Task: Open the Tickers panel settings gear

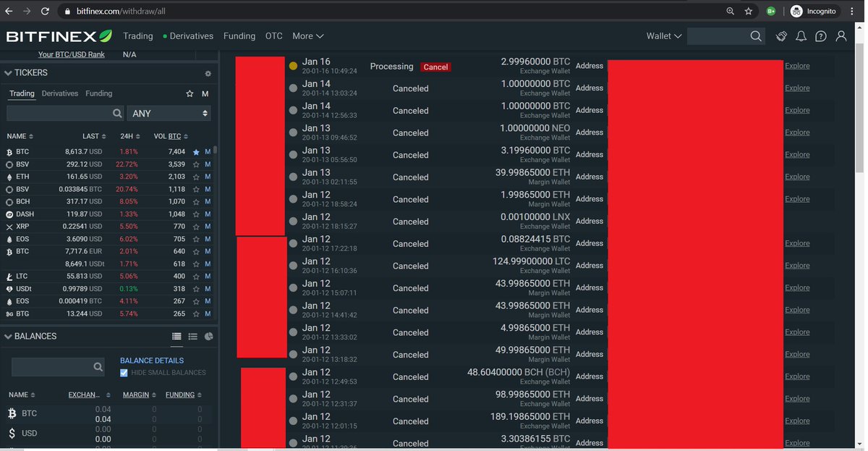Action: click(208, 74)
